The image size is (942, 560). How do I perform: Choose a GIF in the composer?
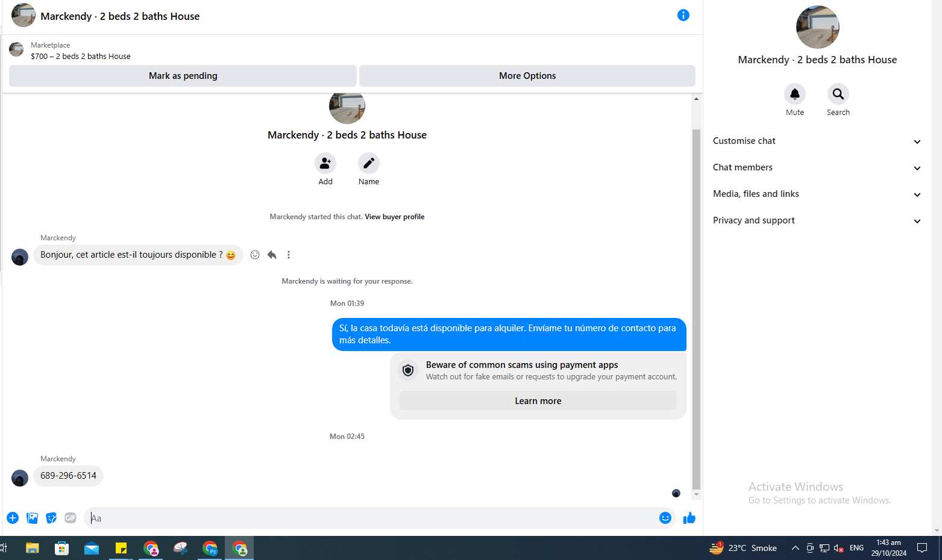click(71, 518)
